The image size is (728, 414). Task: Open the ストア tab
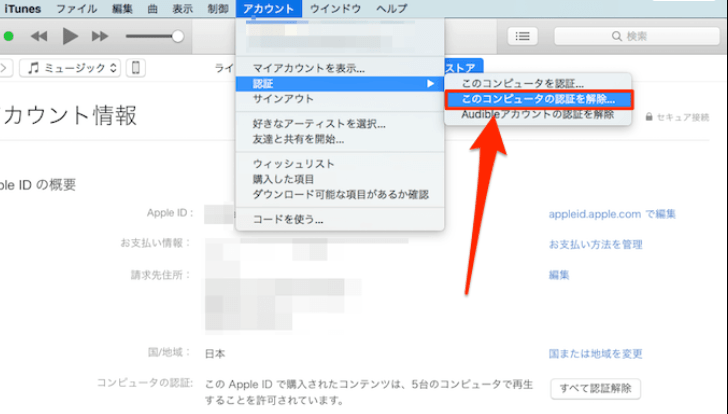tap(462, 68)
